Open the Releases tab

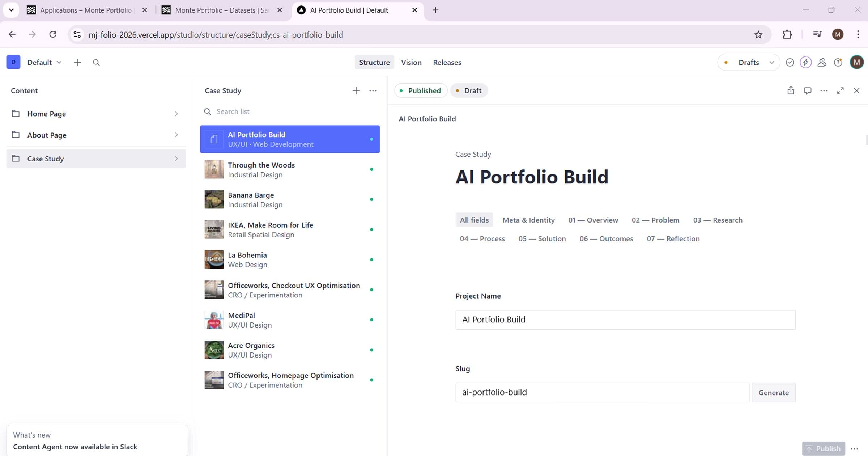coord(447,63)
